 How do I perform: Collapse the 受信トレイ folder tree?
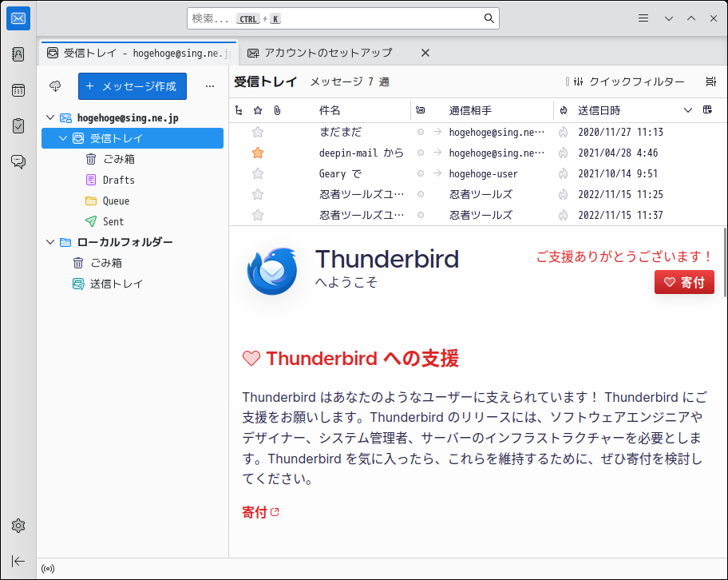(63, 138)
